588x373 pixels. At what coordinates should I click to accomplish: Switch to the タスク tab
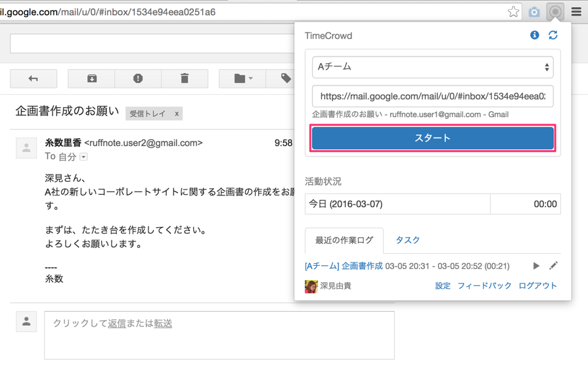click(407, 240)
